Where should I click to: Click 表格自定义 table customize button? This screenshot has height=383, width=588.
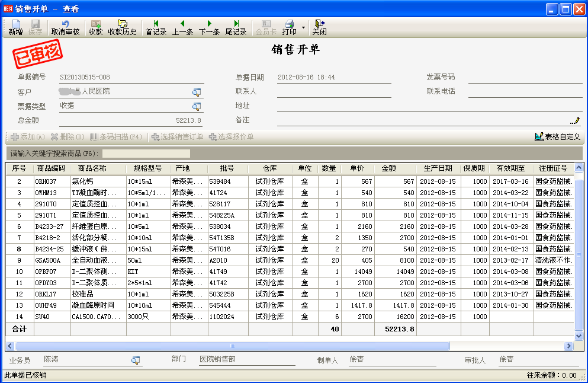557,137
